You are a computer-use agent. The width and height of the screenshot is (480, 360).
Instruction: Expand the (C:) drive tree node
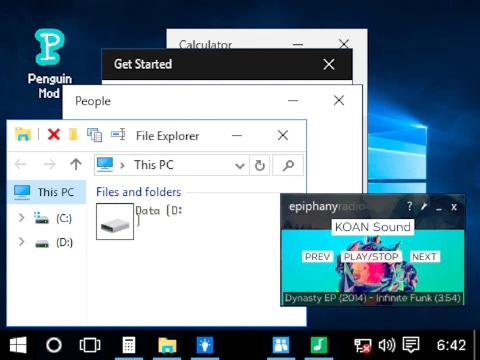click(22, 218)
